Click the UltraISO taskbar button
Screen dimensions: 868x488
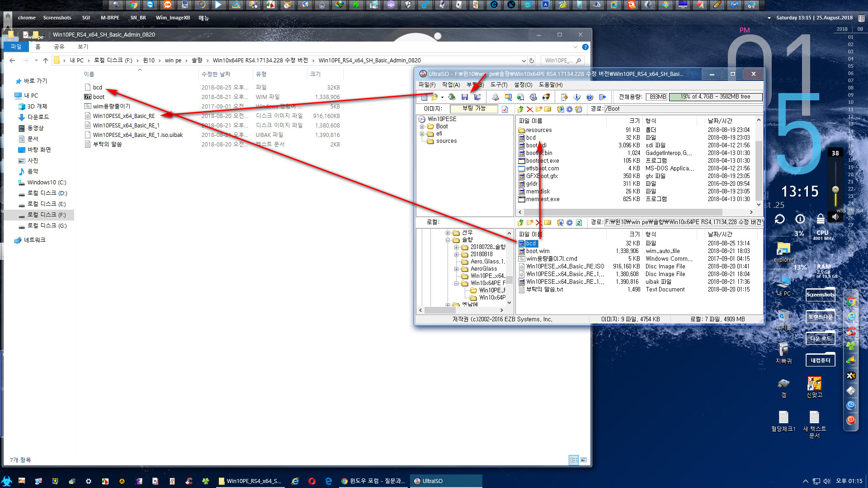(446, 481)
